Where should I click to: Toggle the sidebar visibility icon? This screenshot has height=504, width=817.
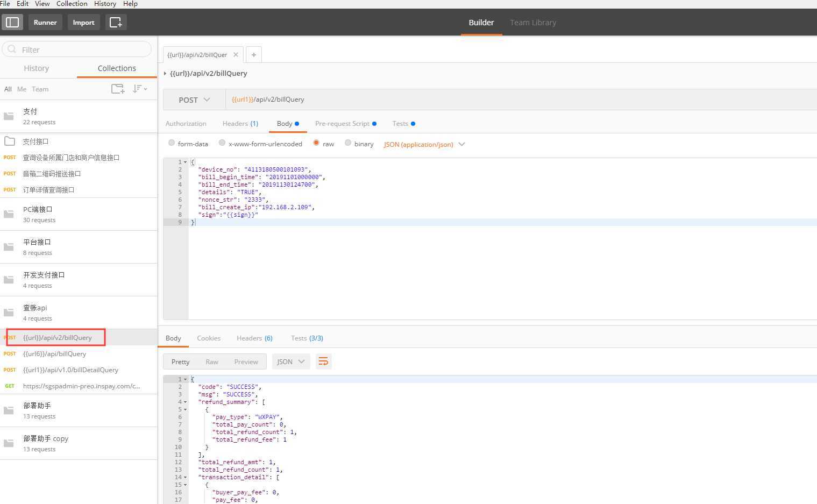tap(12, 22)
